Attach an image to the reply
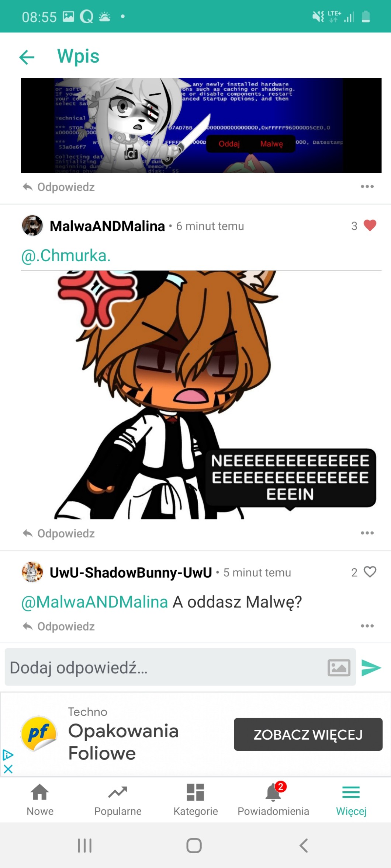The image size is (391, 868). [x=339, y=667]
